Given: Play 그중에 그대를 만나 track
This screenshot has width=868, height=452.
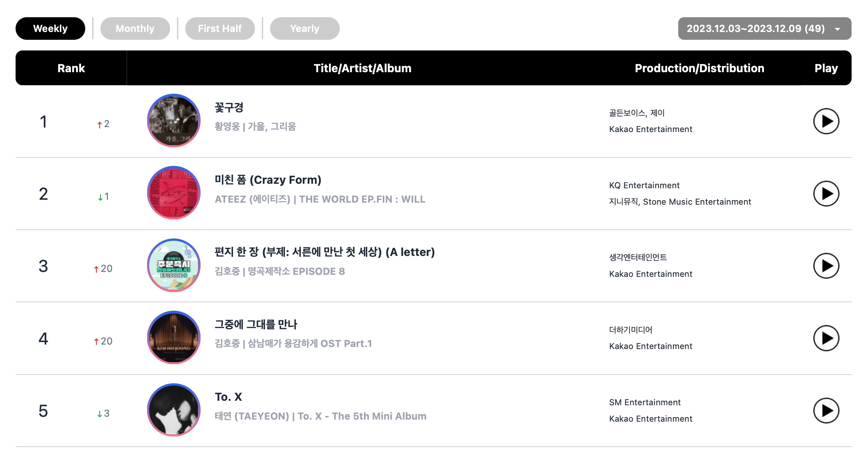Looking at the screenshot, I should click(826, 338).
